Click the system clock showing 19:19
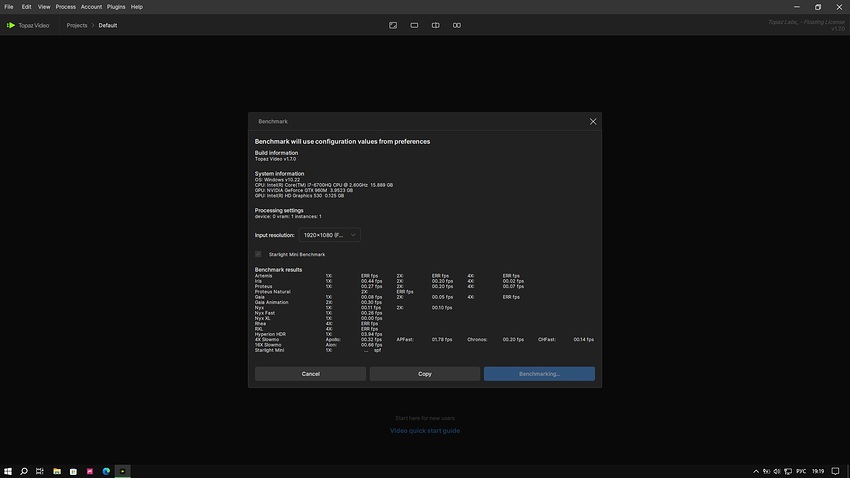The width and height of the screenshot is (850, 478). (818, 471)
